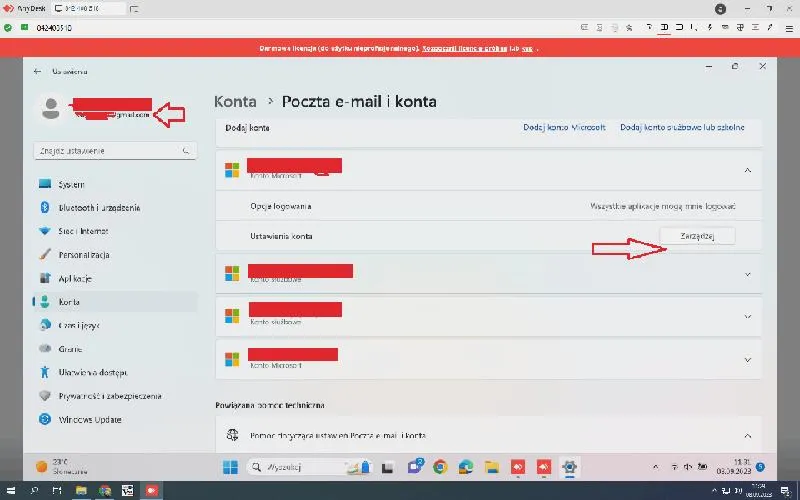Click the first red AnyDesk icon on the remote taskbar
Screen dimensions: 800x500
tap(518, 467)
